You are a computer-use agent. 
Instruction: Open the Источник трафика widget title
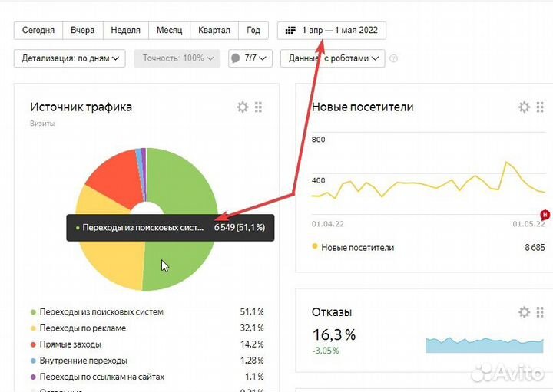pyautogui.click(x=81, y=107)
